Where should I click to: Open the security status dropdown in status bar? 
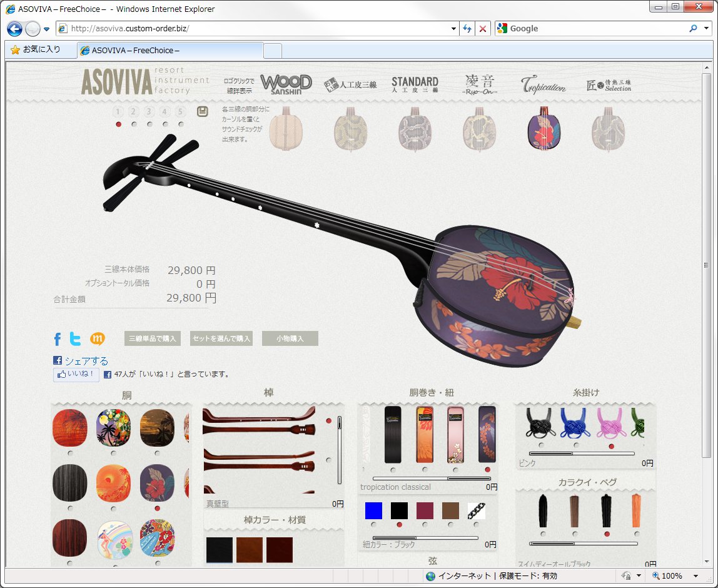tap(639, 575)
